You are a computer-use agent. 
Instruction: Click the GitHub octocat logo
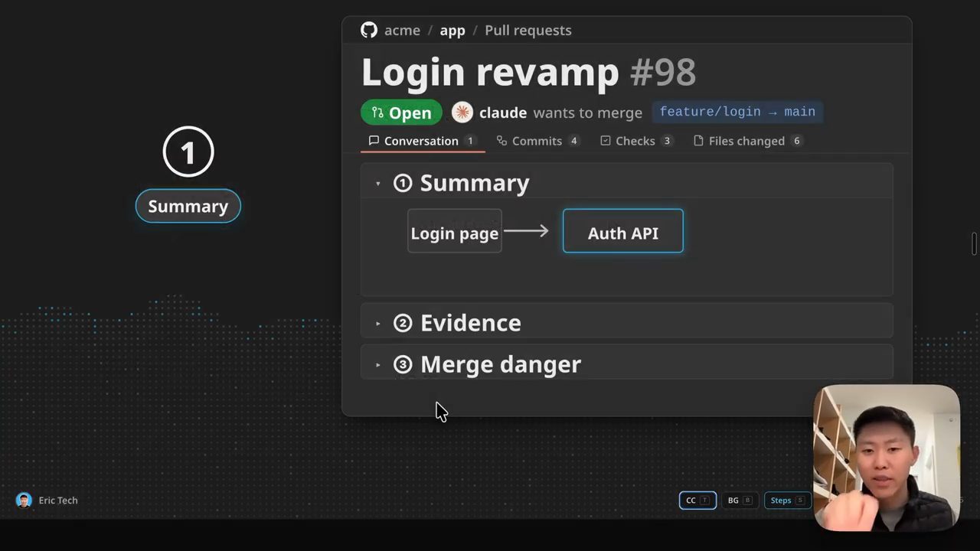point(369,30)
